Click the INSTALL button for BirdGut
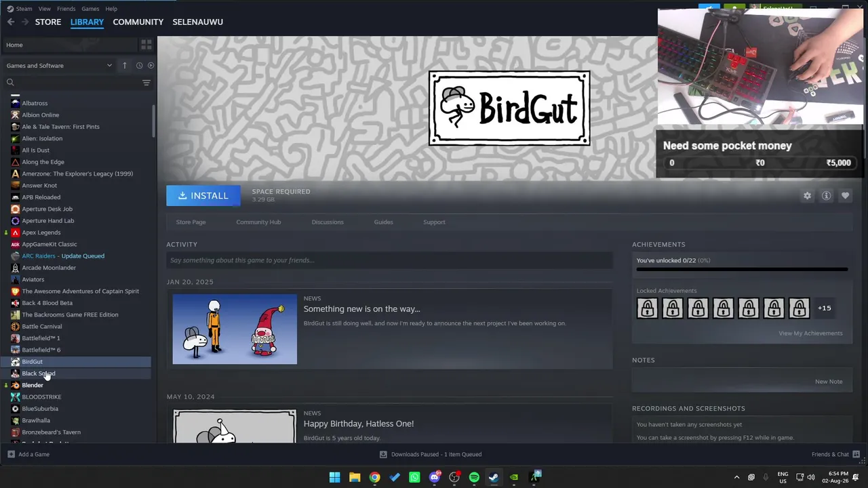 203,196
